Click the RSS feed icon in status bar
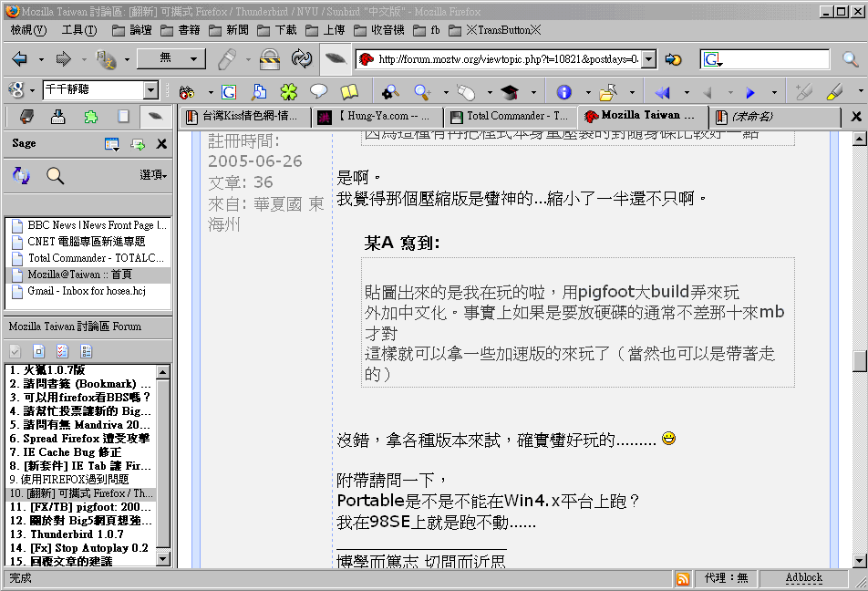This screenshot has height=591, width=868. (682, 578)
